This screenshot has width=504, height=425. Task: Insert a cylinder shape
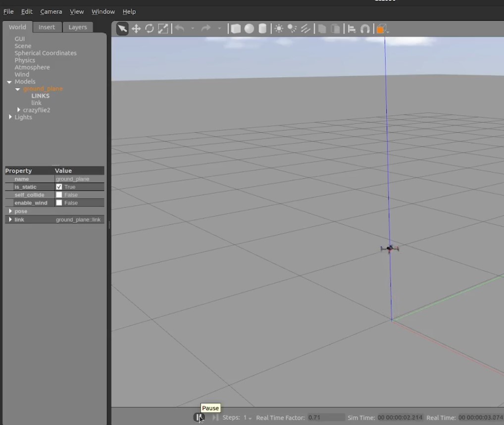[262, 29]
